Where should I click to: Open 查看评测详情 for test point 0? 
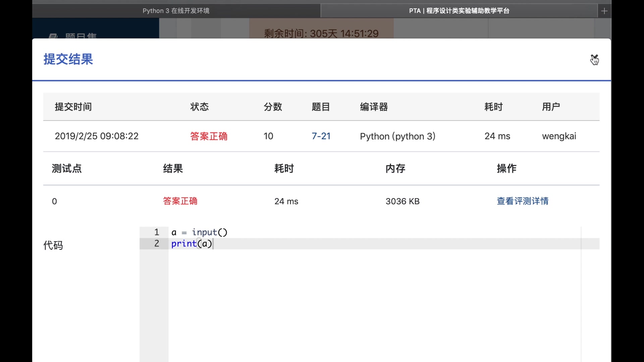tap(522, 201)
